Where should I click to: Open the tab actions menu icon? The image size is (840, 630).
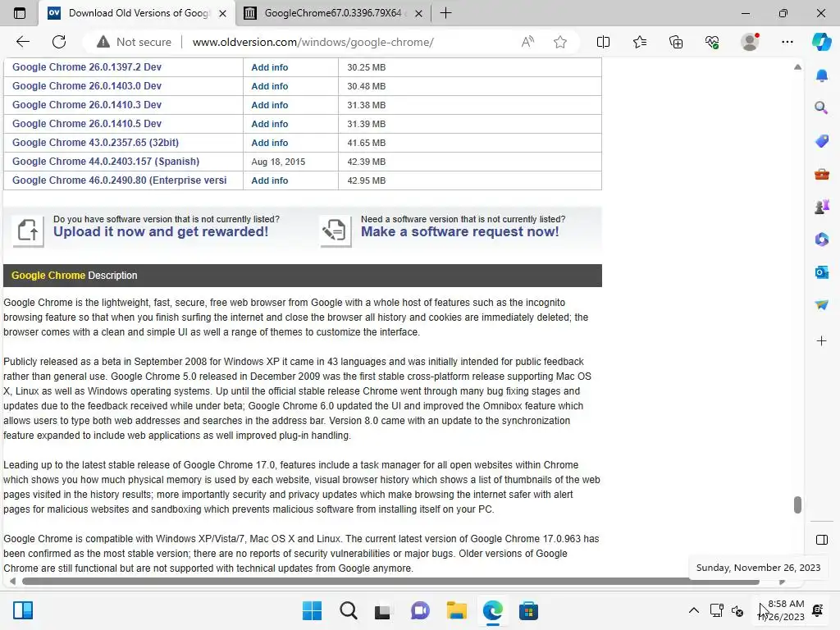[20, 13]
